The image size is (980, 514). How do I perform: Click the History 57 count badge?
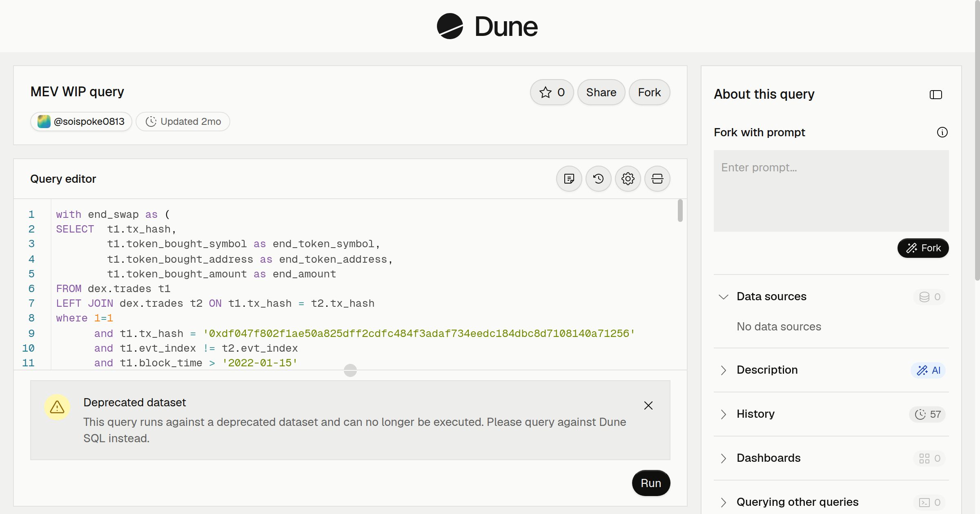tap(927, 414)
